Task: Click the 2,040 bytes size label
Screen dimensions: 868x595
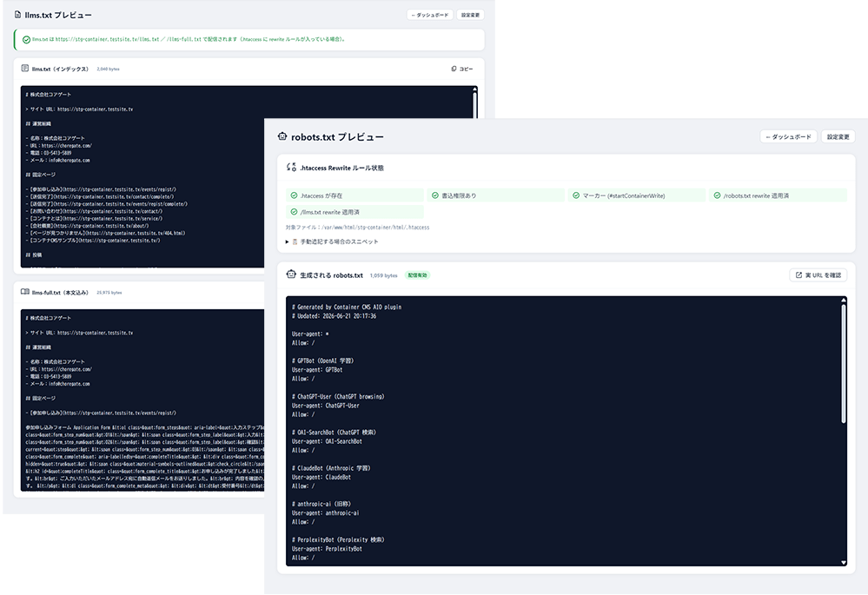Action: click(x=108, y=69)
